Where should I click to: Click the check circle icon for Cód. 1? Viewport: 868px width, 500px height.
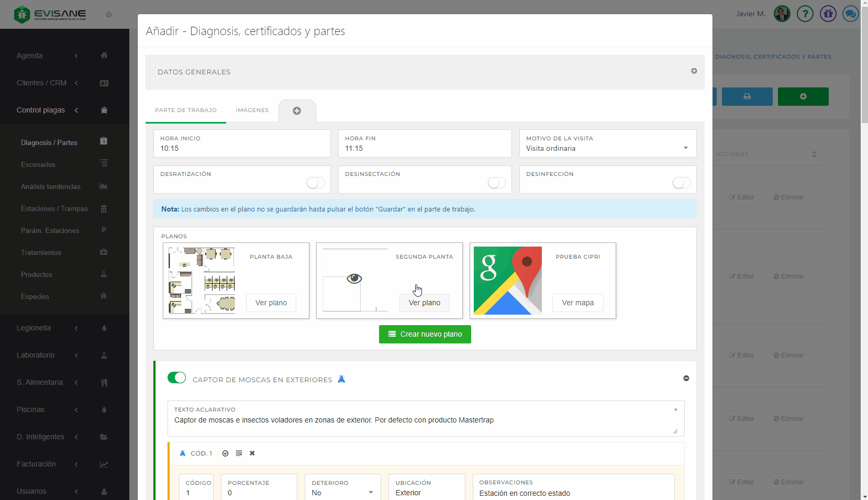[x=225, y=453]
